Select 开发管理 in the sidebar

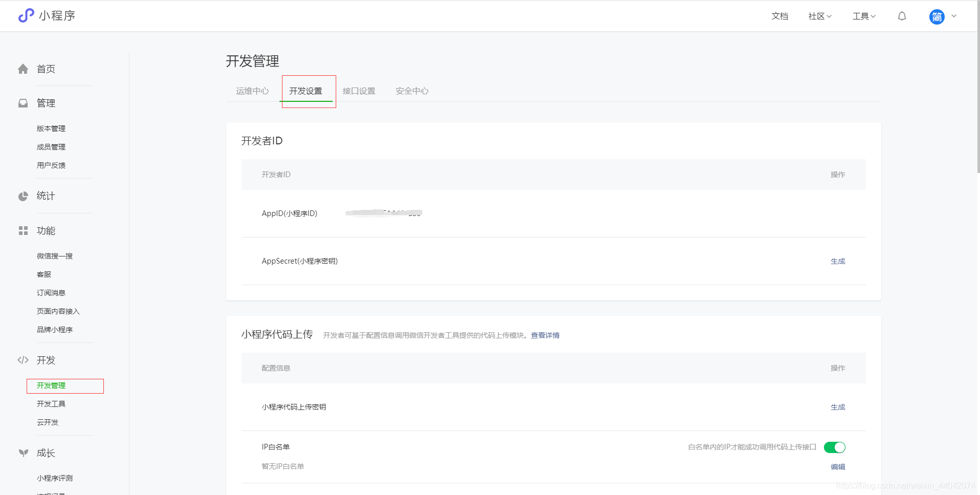coord(51,385)
